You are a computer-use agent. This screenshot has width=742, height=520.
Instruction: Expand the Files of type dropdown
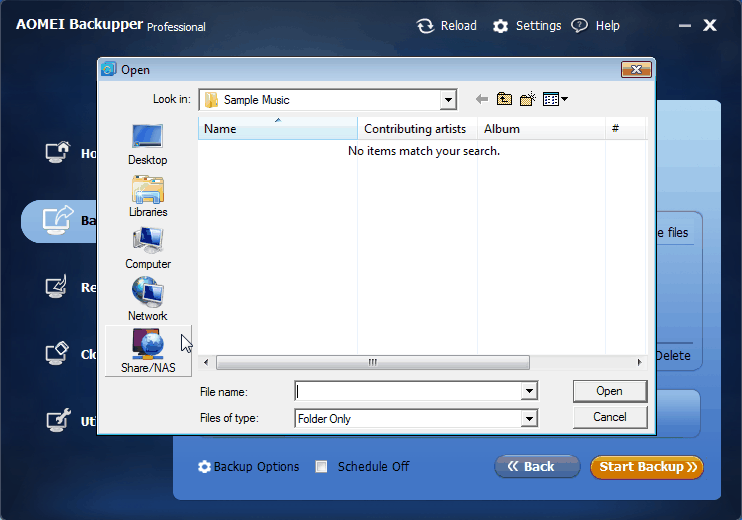point(529,419)
